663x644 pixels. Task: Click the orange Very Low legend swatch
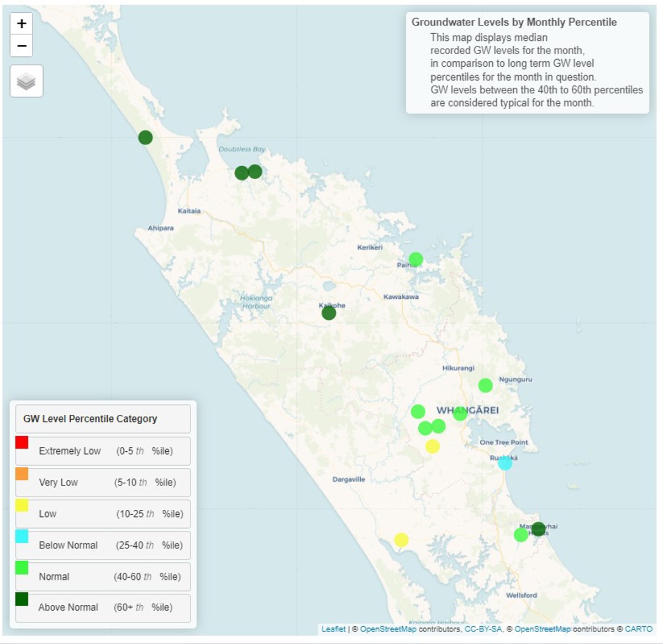click(x=22, y=473)
